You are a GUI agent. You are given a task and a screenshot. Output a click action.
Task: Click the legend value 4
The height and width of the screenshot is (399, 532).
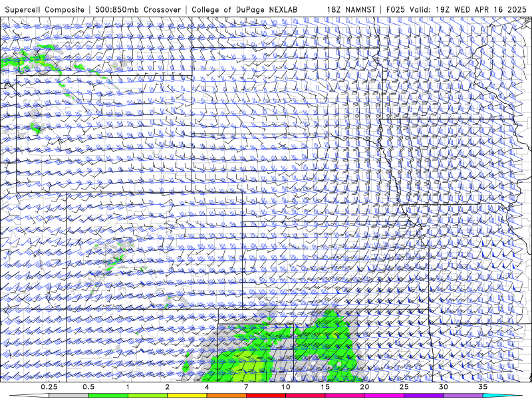point(207,387)
